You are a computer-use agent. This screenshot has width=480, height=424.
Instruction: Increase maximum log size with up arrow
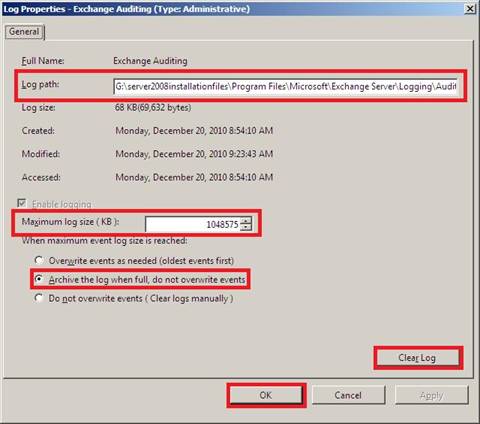point(246,220)
